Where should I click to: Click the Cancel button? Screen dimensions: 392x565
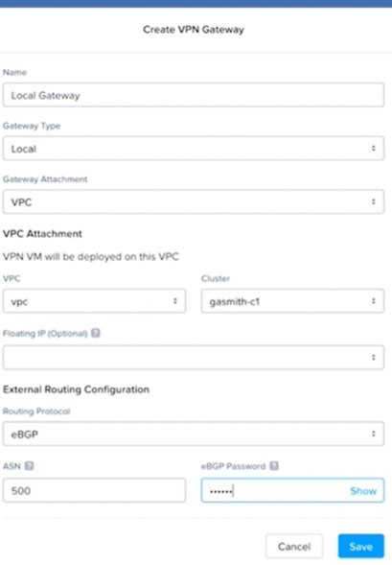294,546
